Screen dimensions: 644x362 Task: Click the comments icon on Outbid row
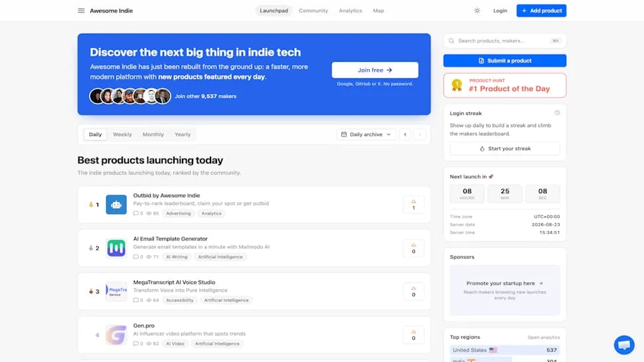(136, 213)
